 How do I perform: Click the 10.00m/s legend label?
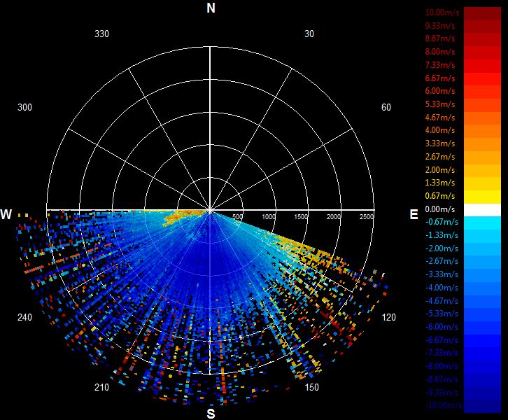pyautogui.click(x=442, y=13)
